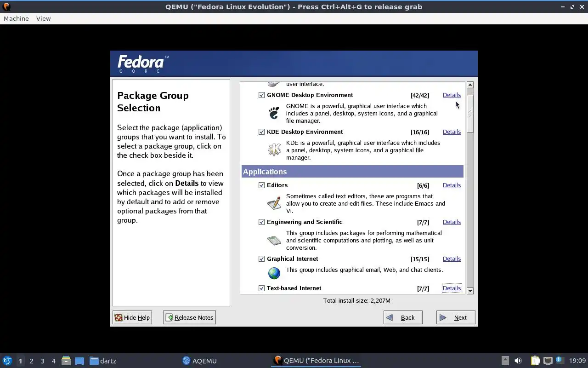Screen dimensions: 588x368
Task: Click the GNOME footprint icon
Action: tap(274, 113)
